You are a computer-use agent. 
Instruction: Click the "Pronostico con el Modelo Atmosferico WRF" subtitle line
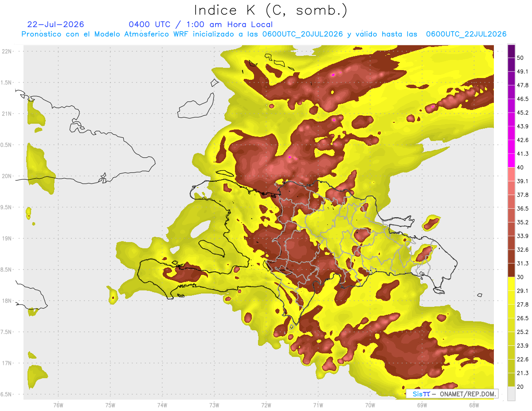pos(264,34)
